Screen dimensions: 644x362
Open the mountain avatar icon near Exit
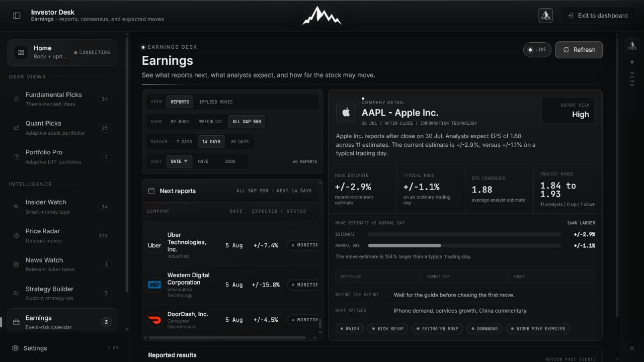tap(545, 16)
